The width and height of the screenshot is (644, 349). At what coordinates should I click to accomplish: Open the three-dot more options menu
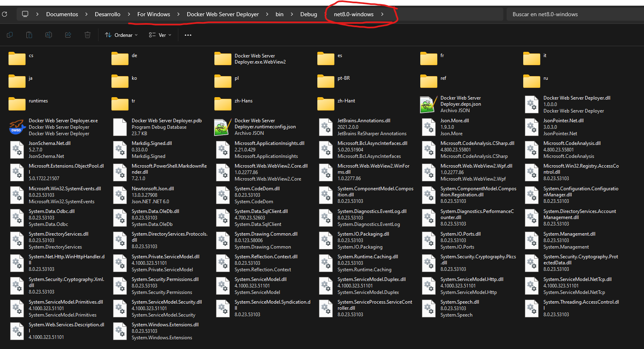(188, 35)
